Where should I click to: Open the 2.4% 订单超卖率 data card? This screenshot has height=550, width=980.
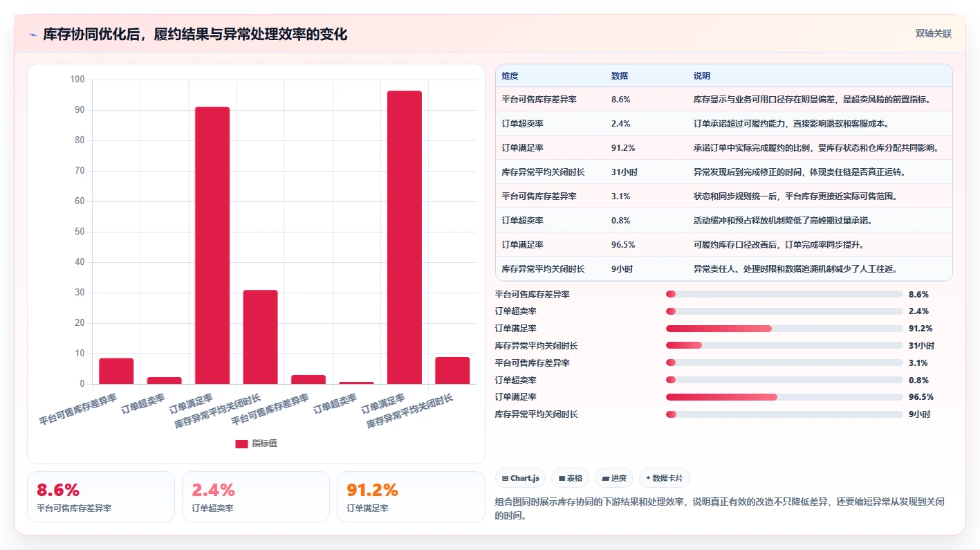click(256, 497)
